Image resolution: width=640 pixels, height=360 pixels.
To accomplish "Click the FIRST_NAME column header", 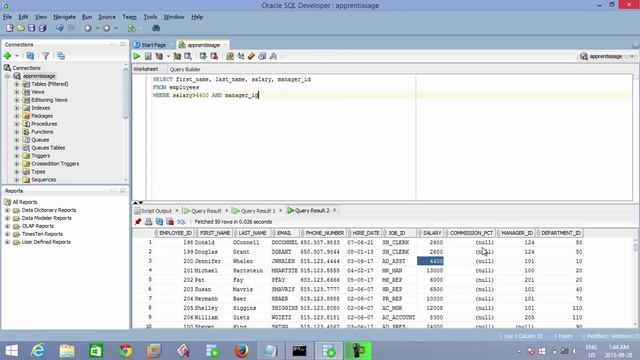I will click(214, 233).
